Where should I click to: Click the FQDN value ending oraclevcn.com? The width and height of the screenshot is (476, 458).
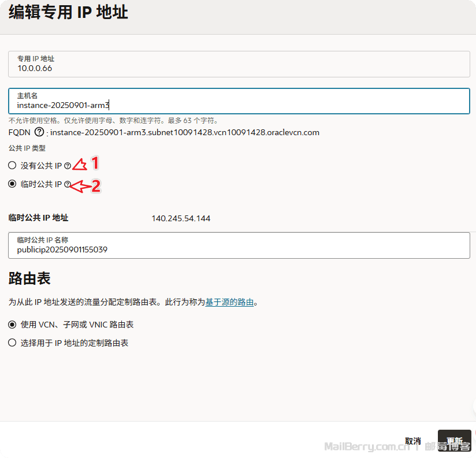click(x=185, y=132)
